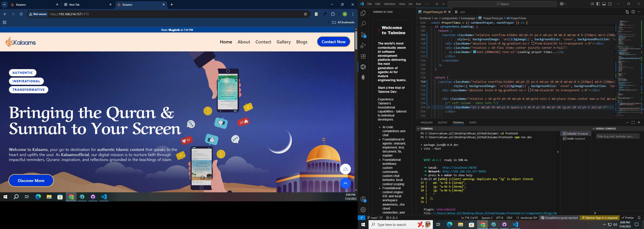Open the Chrome apps grid shortcut
Image resolution: width=644 pixels, height=229 pixels.
4,23
